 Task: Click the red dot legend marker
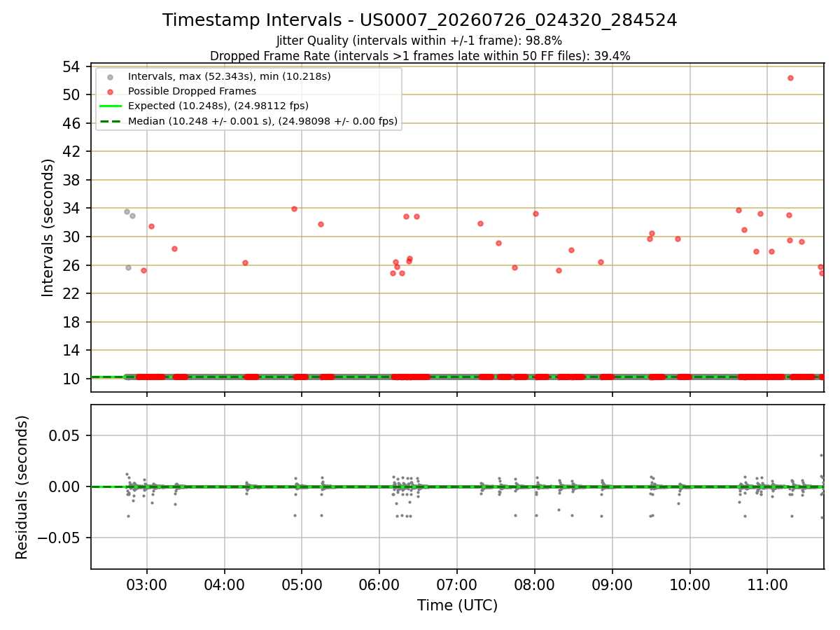111,91
